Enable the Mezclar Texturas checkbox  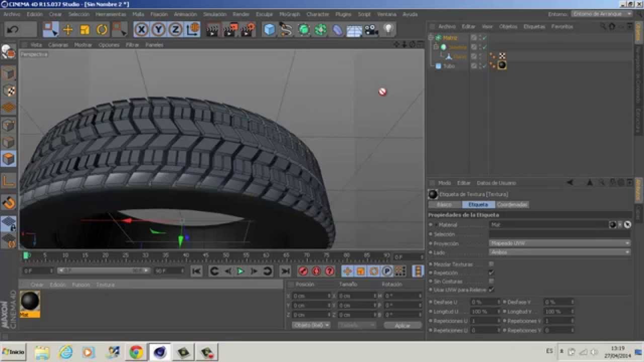pyautogui.click(x=491, y=264)
